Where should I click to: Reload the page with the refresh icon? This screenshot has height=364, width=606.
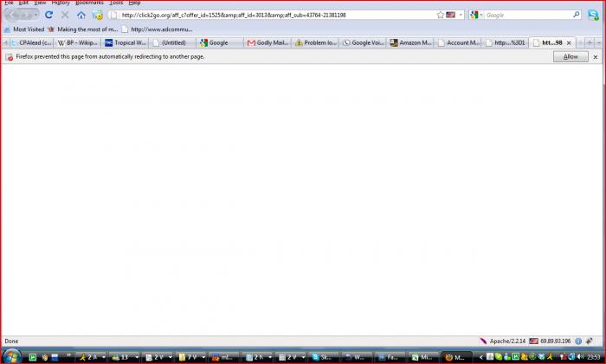click(x=48, y=15)
